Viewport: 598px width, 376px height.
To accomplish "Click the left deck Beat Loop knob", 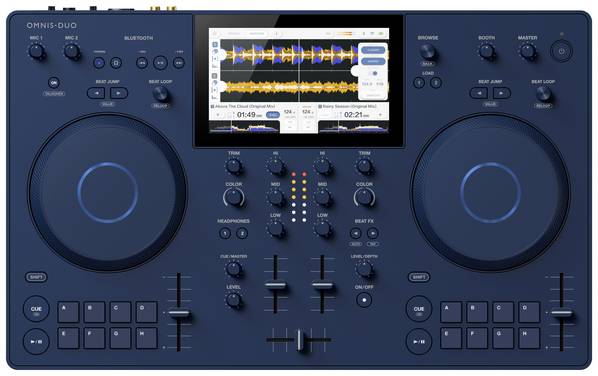I will tap(160, 93).
